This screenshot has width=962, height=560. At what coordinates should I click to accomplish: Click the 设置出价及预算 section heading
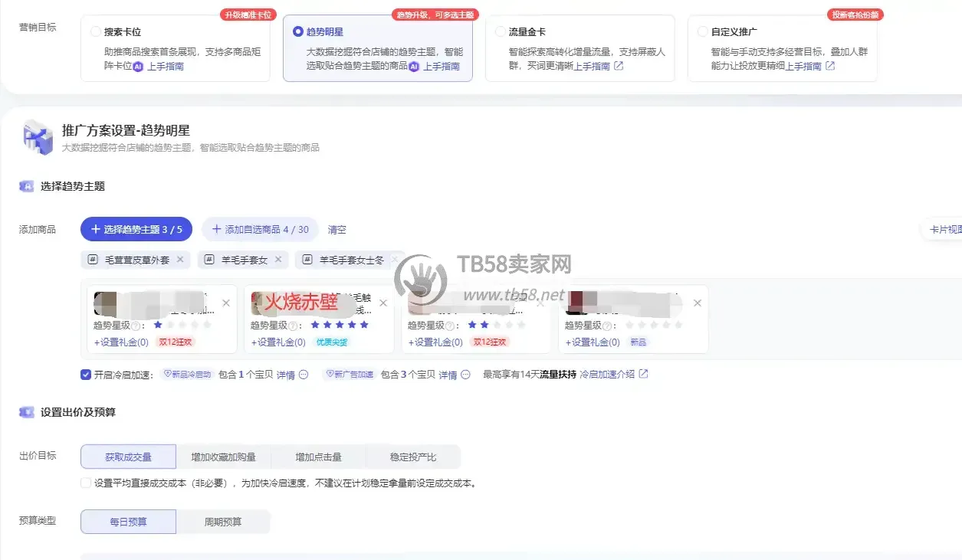[78, 412]
